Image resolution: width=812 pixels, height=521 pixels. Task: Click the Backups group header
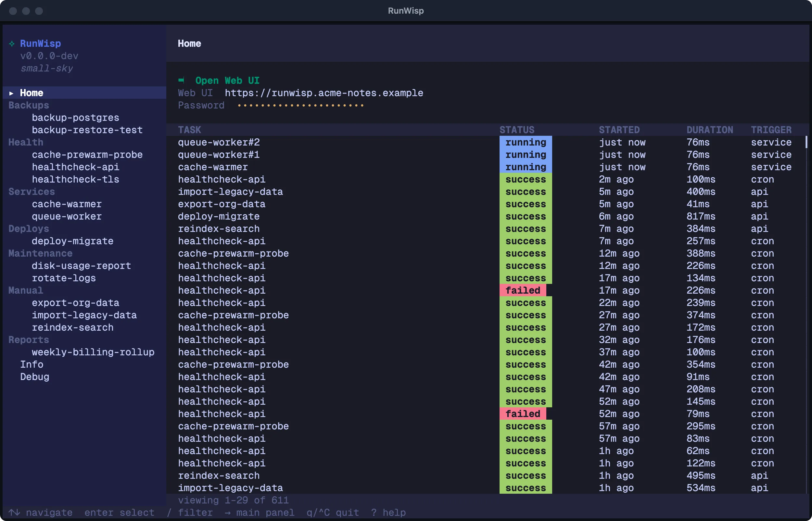29,105
